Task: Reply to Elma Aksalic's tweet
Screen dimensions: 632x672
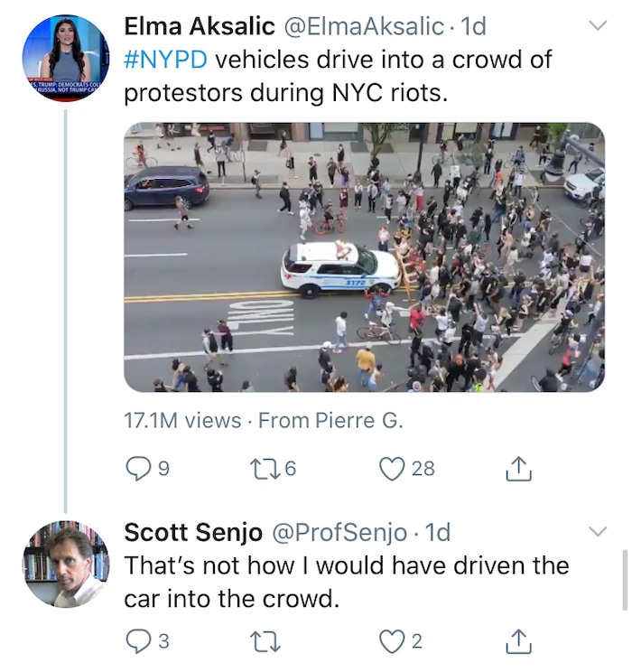Action: (138, 468)
